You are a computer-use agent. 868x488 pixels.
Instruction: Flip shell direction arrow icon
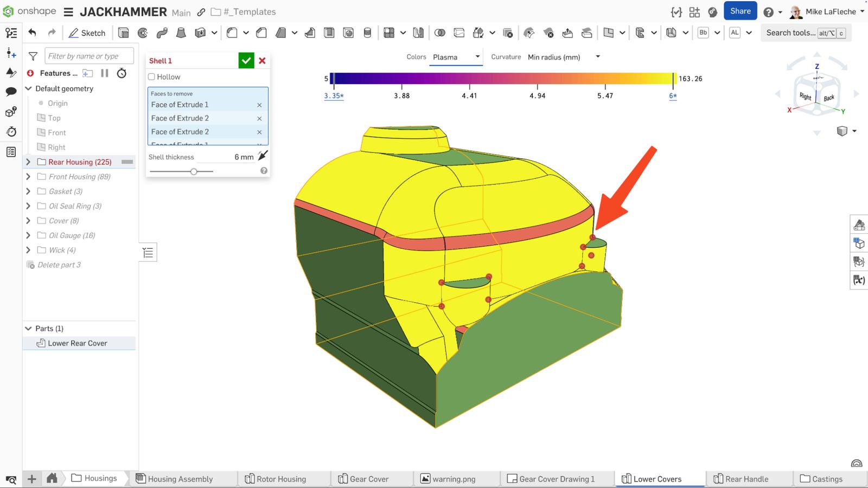pos(263,156)
